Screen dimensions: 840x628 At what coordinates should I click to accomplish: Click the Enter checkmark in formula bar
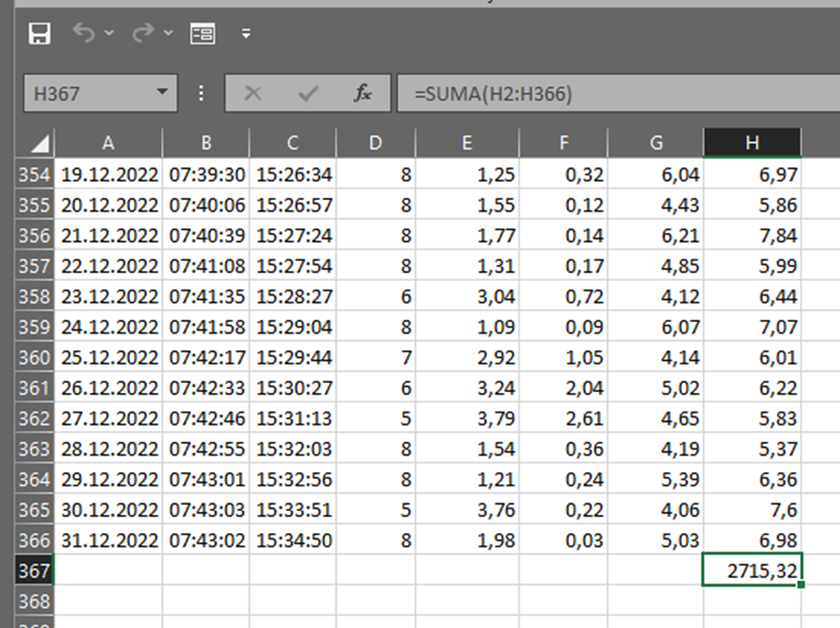[309, 94]
